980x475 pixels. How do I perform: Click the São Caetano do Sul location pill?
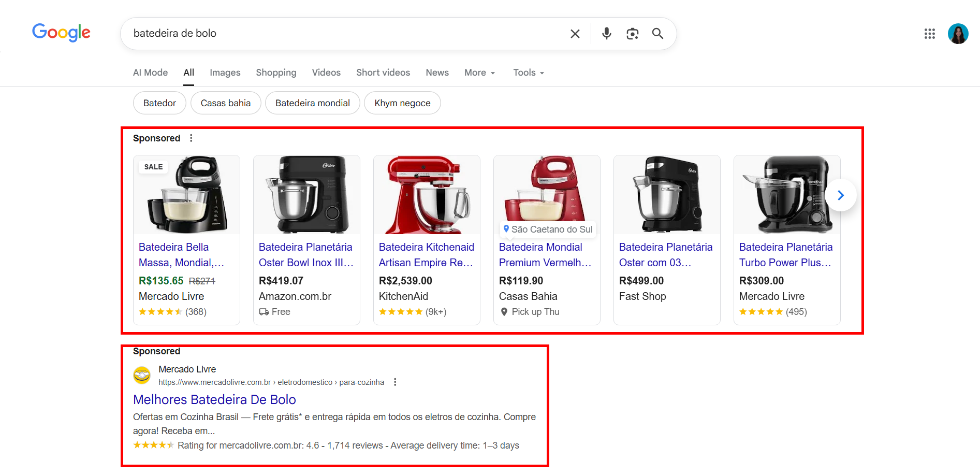point(547,229)
